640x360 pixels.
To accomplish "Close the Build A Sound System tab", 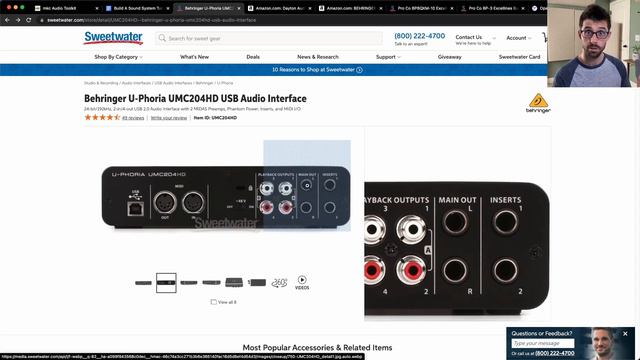I will [x=168, y=8].
